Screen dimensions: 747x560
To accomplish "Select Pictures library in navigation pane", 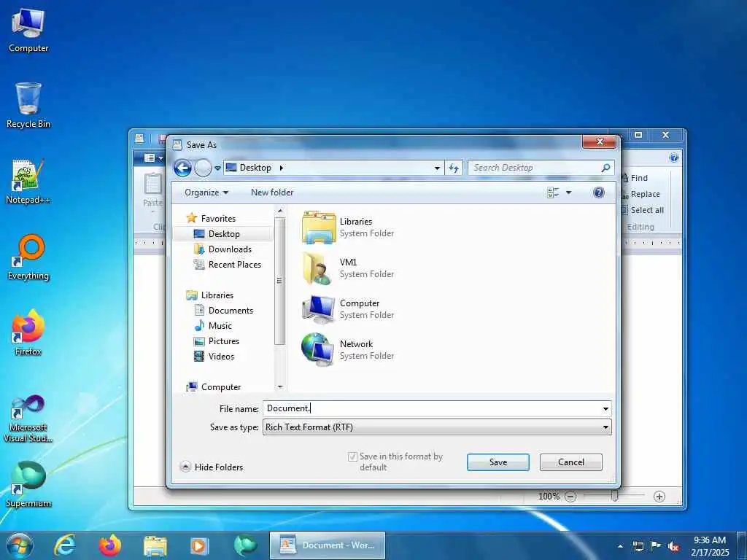I will (223, 341).
